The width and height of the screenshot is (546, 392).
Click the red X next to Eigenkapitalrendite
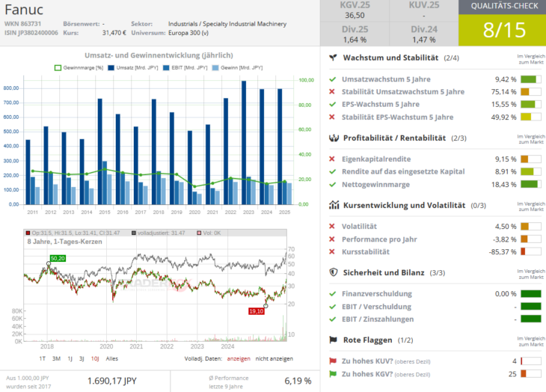pos(332,159)
